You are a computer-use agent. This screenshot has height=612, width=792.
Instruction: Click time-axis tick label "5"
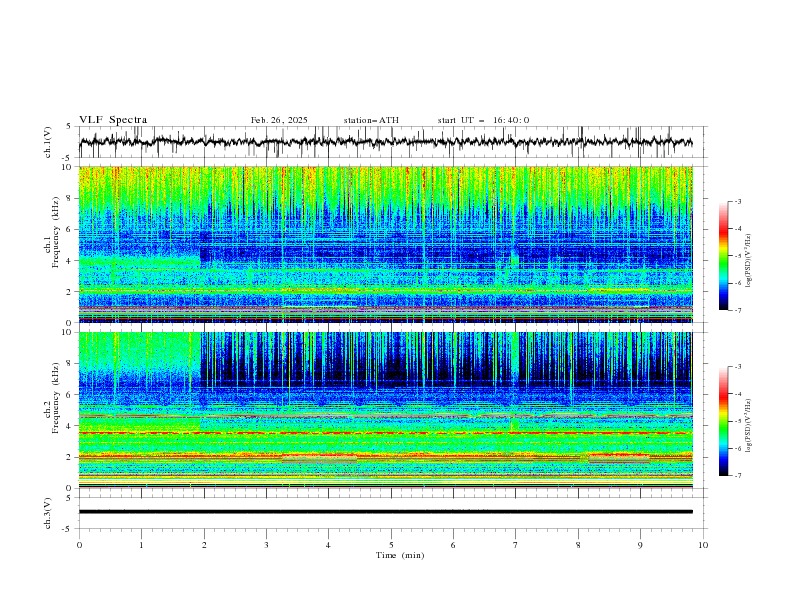(391, 545)
